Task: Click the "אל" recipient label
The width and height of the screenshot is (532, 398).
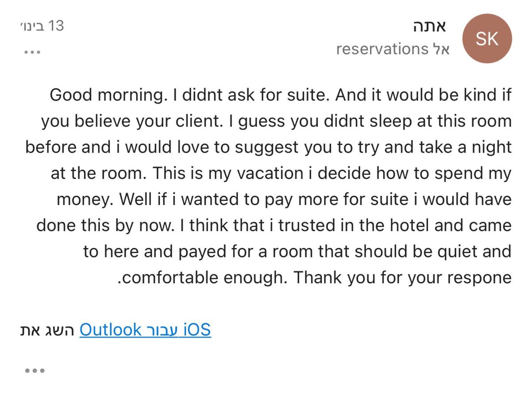Action: tap(441, 49)
